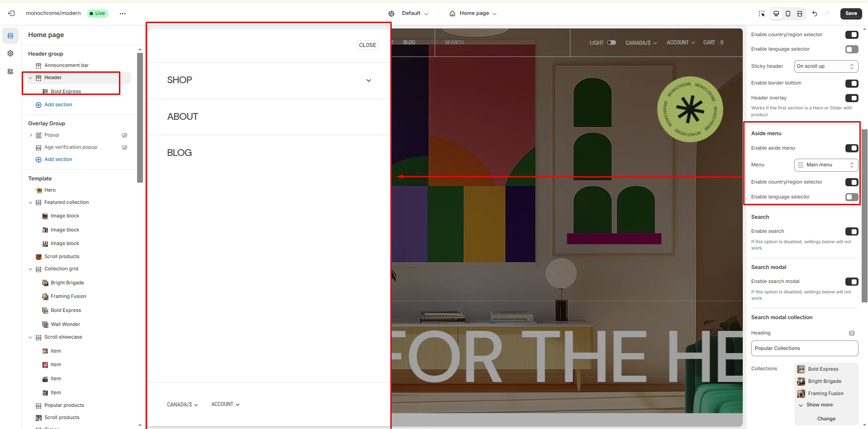
Task: Toggle Enable aside menu switch
Action: (852, 148)
